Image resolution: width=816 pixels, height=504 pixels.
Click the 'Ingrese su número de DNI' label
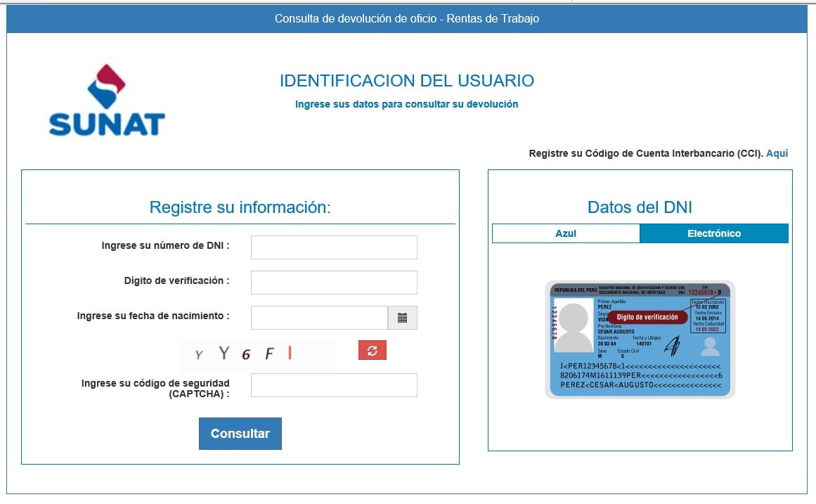(x=166, y=245)
